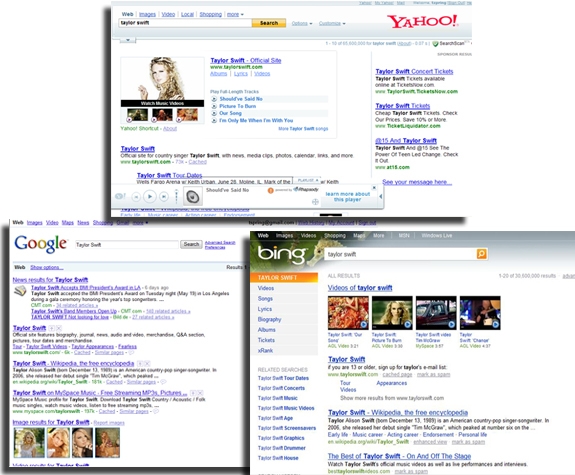
Task: Select 'Lyrics' in Bing sidebar
Action: click(x=265, y=309)
